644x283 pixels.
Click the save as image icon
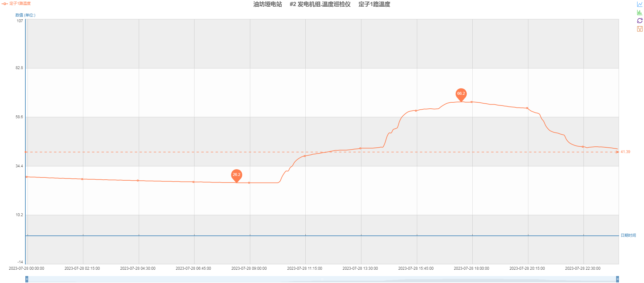[x=640, y=29]
